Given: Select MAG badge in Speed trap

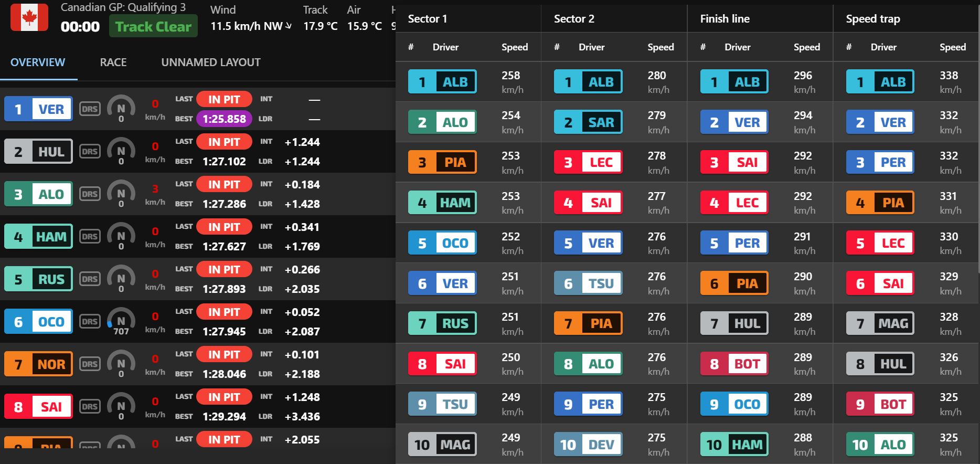Looking at the screenshot, I should (x=880, y=323).
